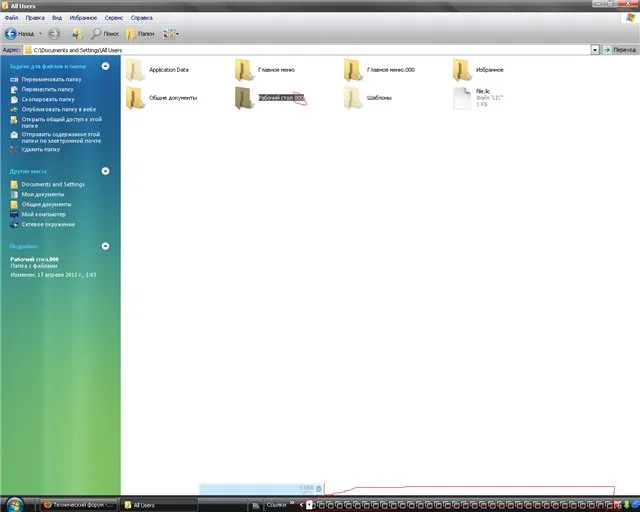Click the Переход go button

(x=619, y=49)
